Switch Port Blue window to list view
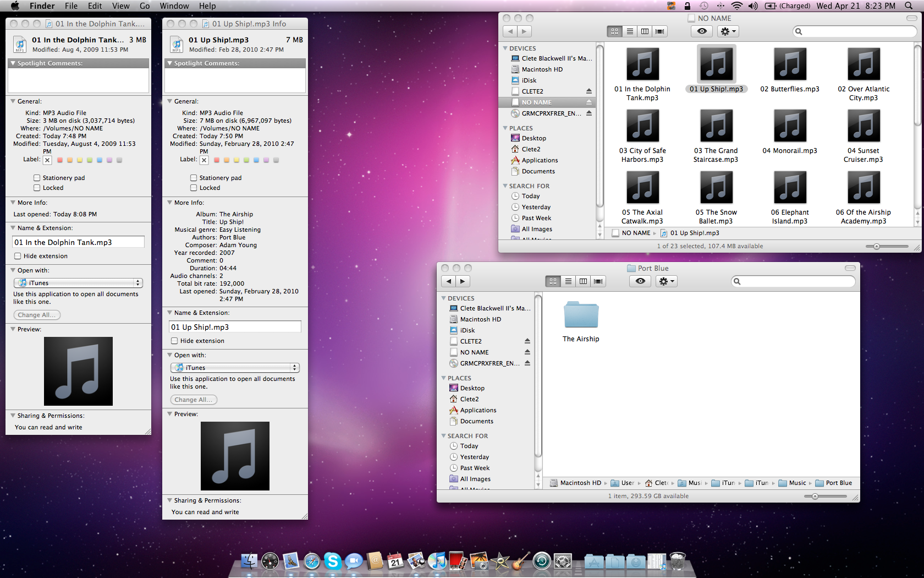The image size is (924, 578). tap(568, 281)
